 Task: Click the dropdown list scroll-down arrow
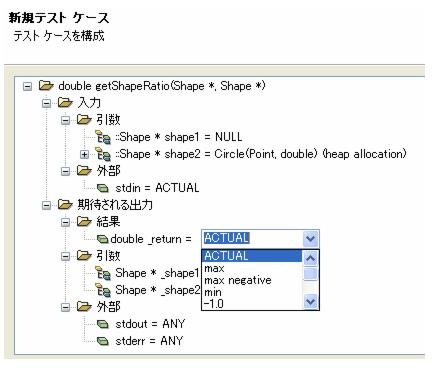310,302
